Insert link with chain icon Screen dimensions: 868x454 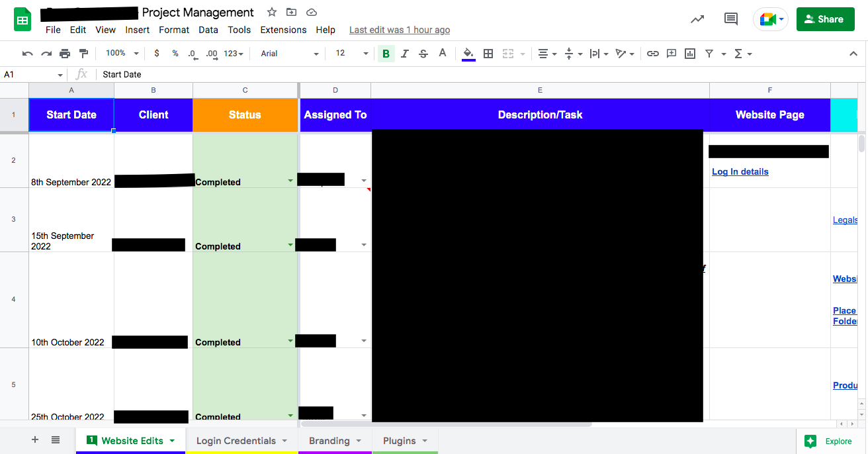click(653, 54)
